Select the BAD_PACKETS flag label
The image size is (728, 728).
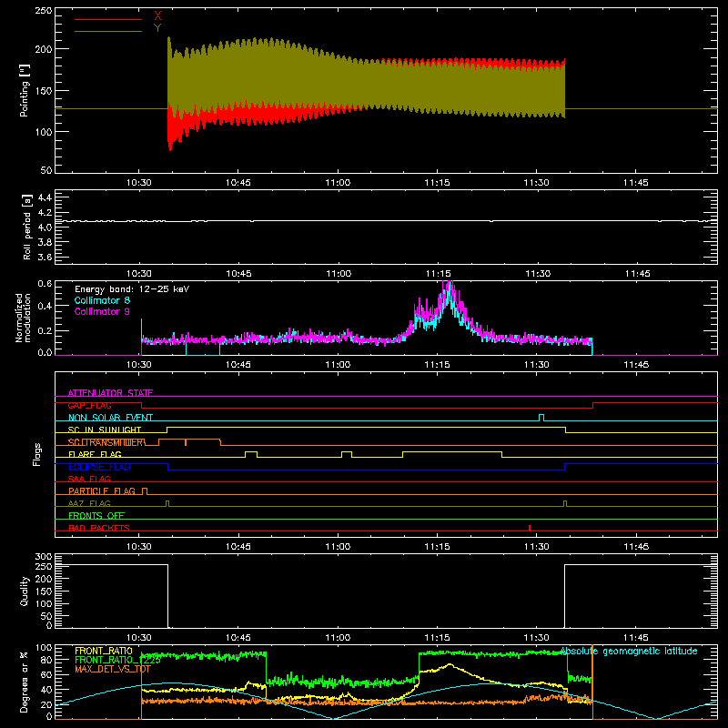99,528
